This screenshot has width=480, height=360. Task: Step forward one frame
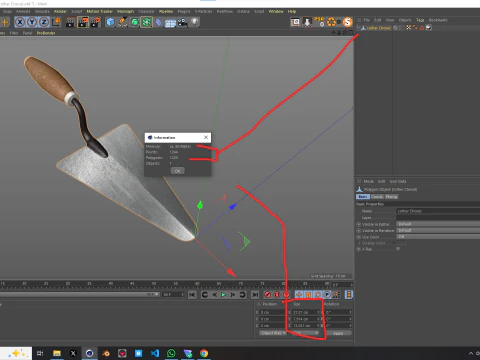[233, 295]
